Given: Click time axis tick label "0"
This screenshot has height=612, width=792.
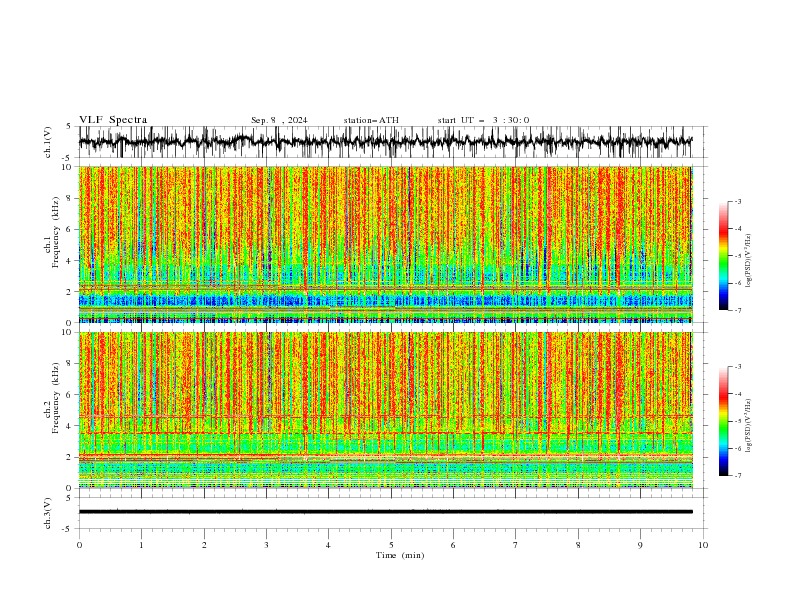Looking at the screenshot, I should pyautogui.click(x=79, y=545).
